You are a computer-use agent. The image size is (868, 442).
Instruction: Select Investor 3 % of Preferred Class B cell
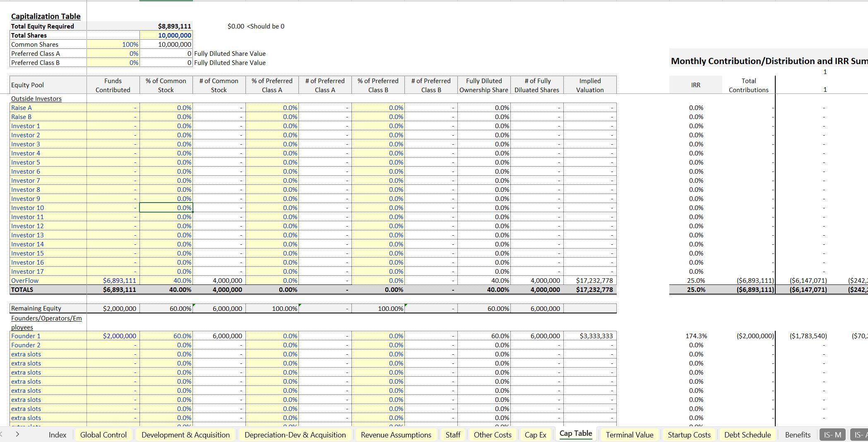coord(378,144)
